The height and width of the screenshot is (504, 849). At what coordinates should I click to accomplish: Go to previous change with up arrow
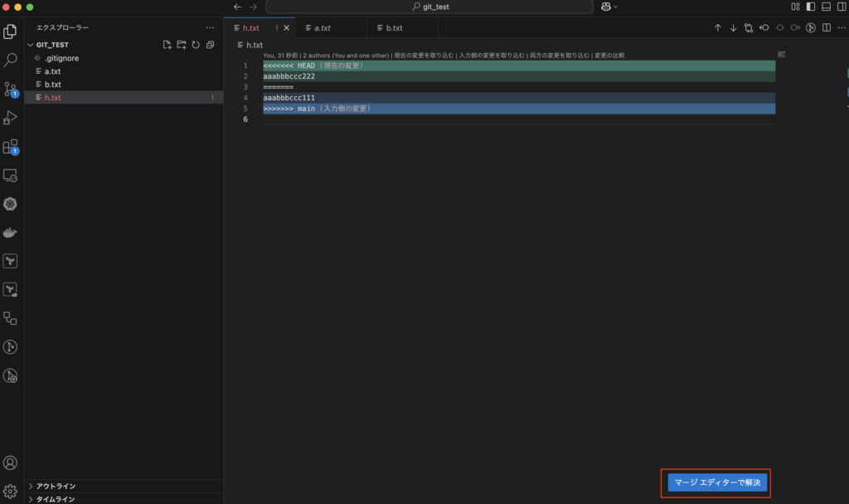tap(717, 27)
